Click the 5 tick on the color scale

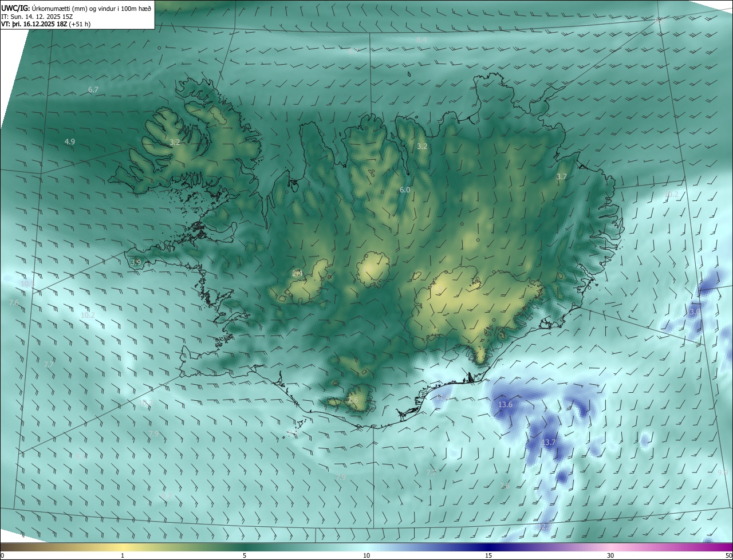click(245, 555)
